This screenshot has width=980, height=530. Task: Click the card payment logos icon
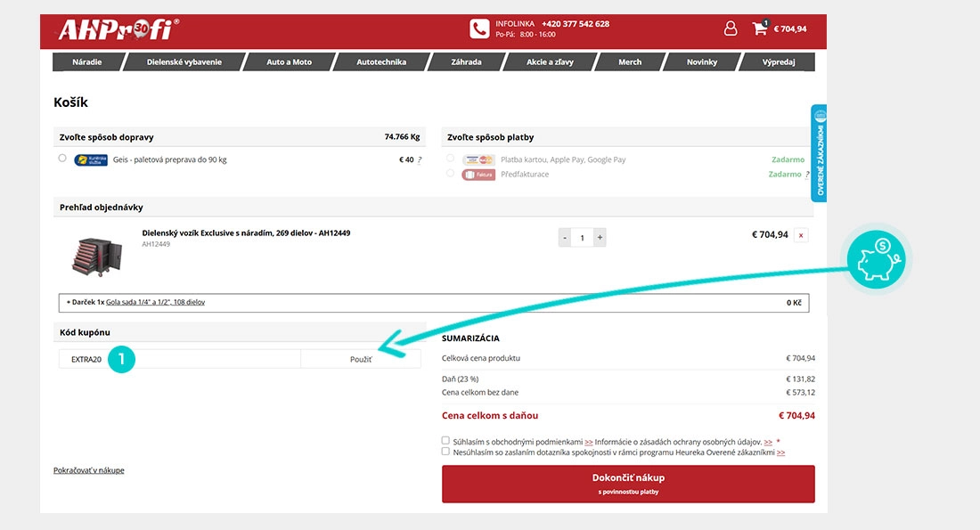click(x=478, y=160)
